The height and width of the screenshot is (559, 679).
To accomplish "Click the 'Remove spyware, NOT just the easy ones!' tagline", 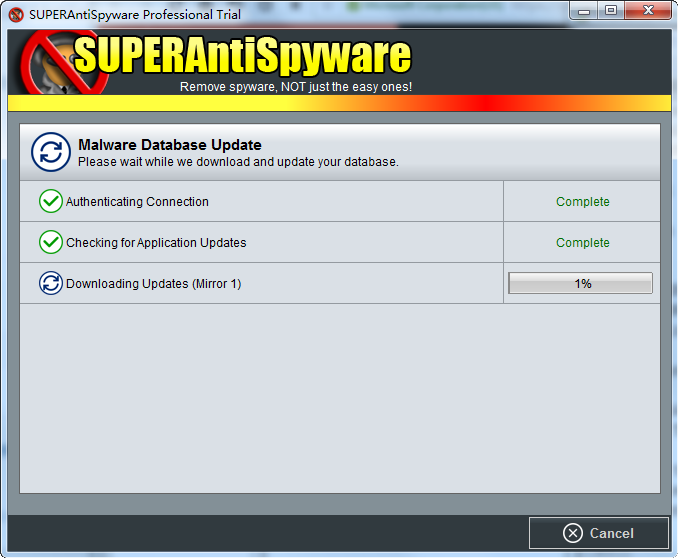I will click(296, 87).
